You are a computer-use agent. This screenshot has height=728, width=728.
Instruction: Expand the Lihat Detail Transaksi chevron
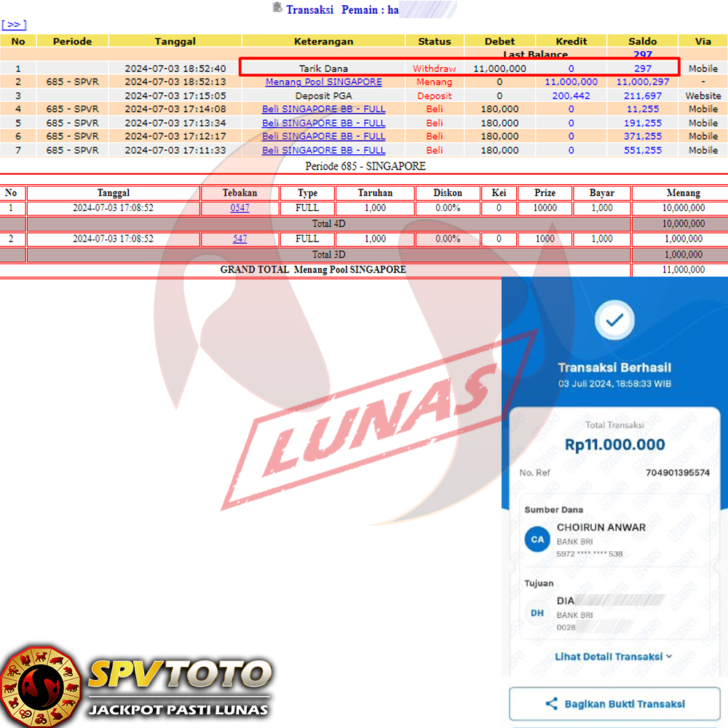[668, 657]
